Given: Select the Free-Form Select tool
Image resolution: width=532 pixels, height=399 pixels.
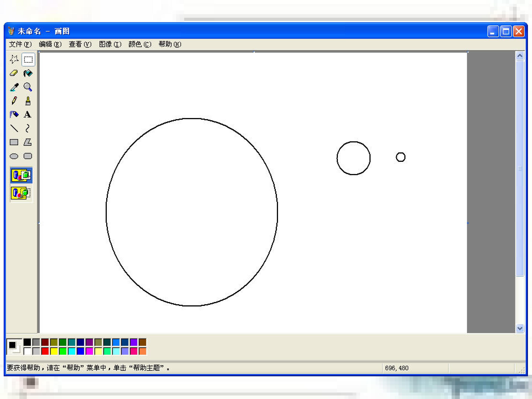Looking at the screenshot, I should pos(14,59).
